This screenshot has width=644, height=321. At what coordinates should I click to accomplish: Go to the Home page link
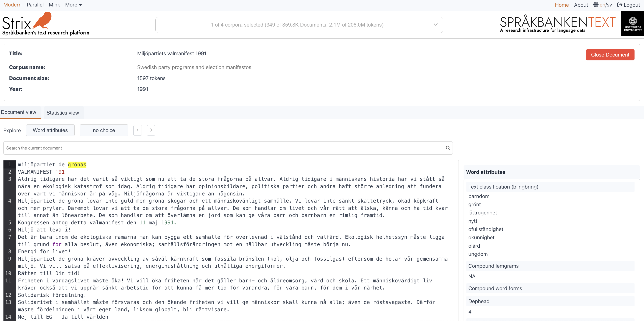[562, 5]
